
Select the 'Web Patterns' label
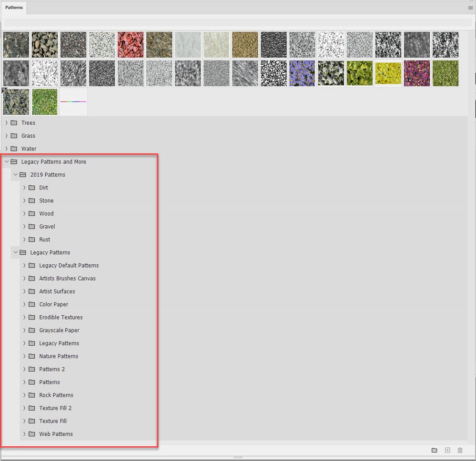click(56, 434)
